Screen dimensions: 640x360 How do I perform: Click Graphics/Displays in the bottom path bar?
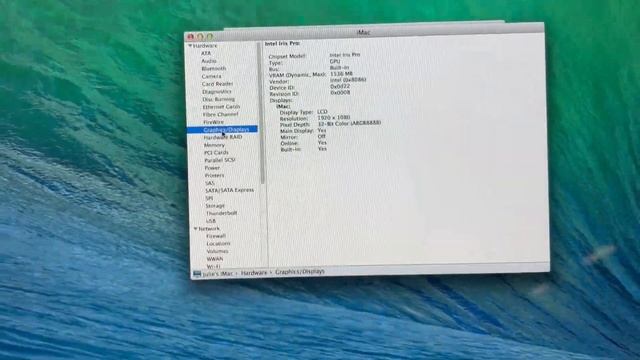click(300, 271)
